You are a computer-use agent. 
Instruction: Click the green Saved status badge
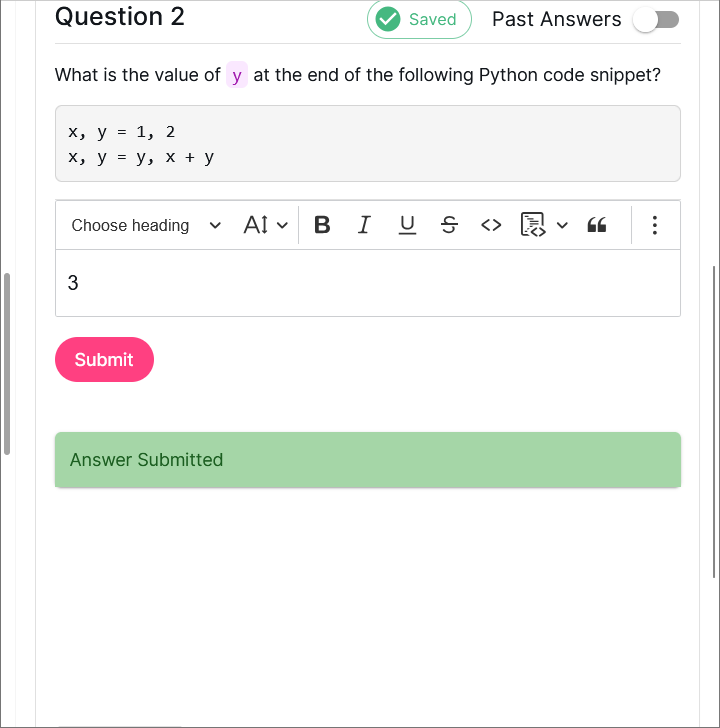click(x=419, y=20)
